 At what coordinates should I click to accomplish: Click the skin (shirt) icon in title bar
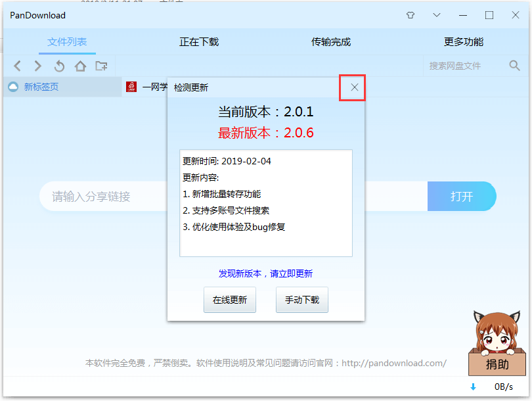point(410,15)
